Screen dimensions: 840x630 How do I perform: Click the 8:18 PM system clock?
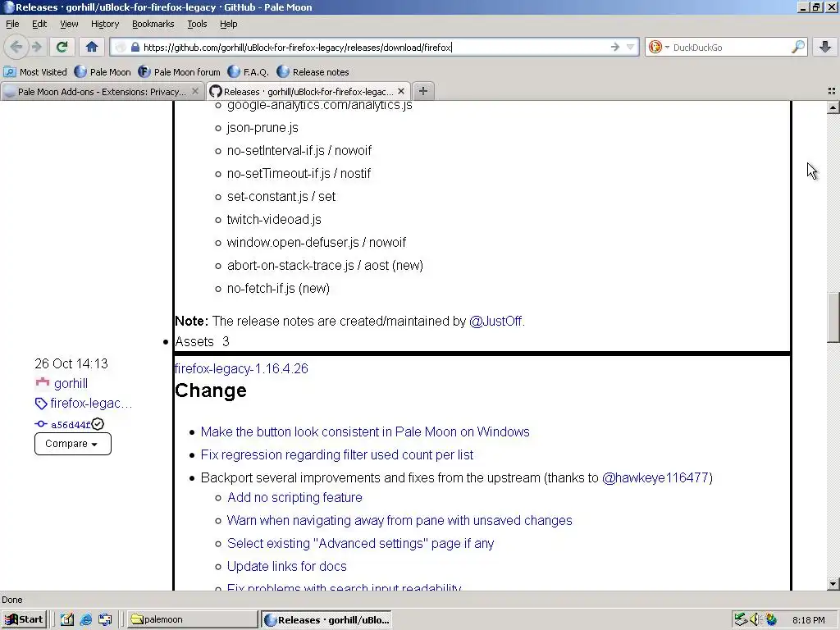808,620
